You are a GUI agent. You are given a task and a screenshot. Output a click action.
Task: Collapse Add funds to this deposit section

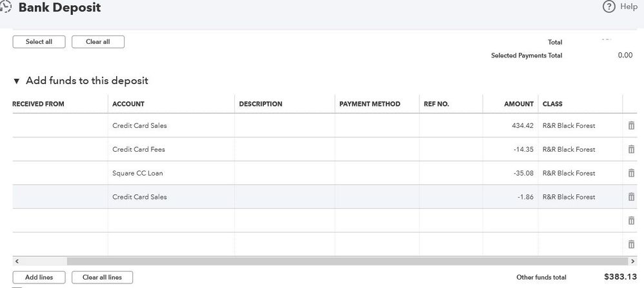click(x=17, y=81)
